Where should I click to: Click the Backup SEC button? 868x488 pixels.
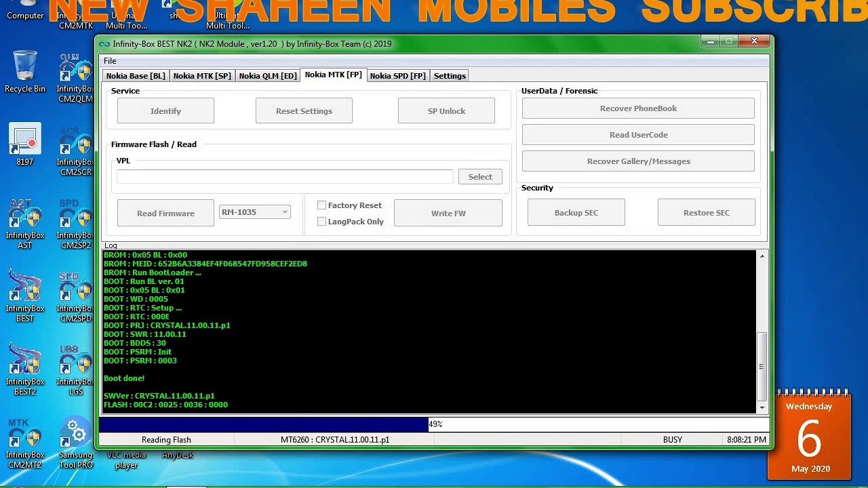(x=576, y=213)
